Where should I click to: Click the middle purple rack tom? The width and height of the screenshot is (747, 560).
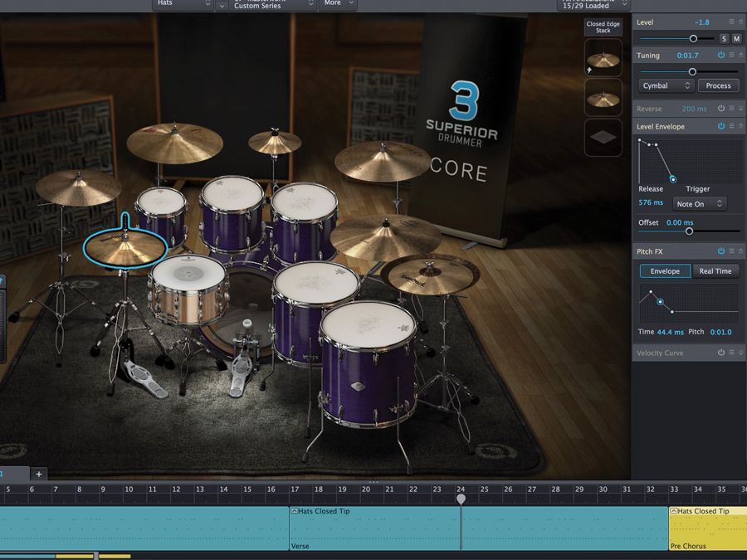(x=232, y=213)
